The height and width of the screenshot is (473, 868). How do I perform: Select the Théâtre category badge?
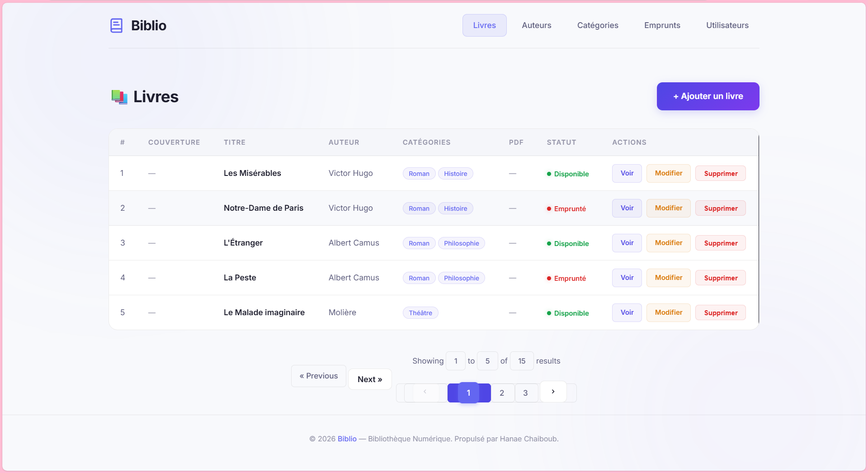[420, 313]
